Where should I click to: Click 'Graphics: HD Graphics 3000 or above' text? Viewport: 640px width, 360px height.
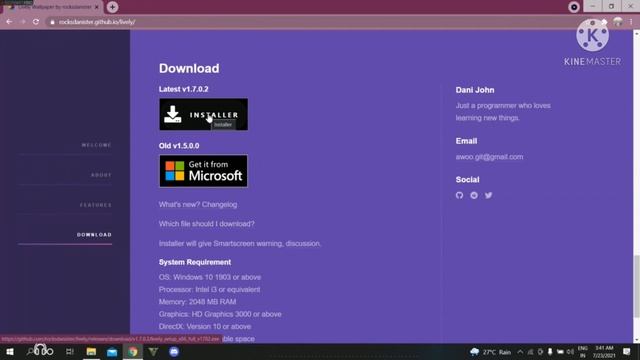point(220,314)
